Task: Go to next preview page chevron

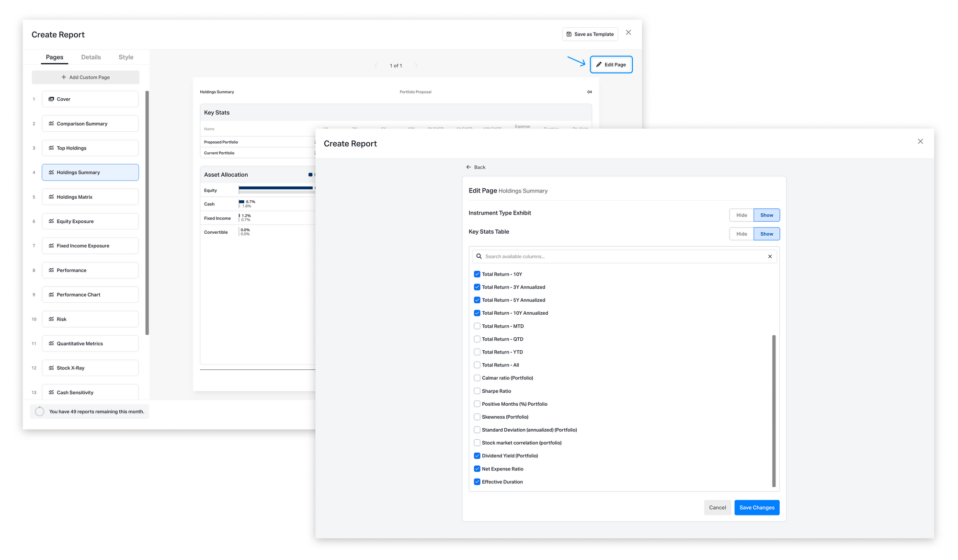Action: [416, 66]
